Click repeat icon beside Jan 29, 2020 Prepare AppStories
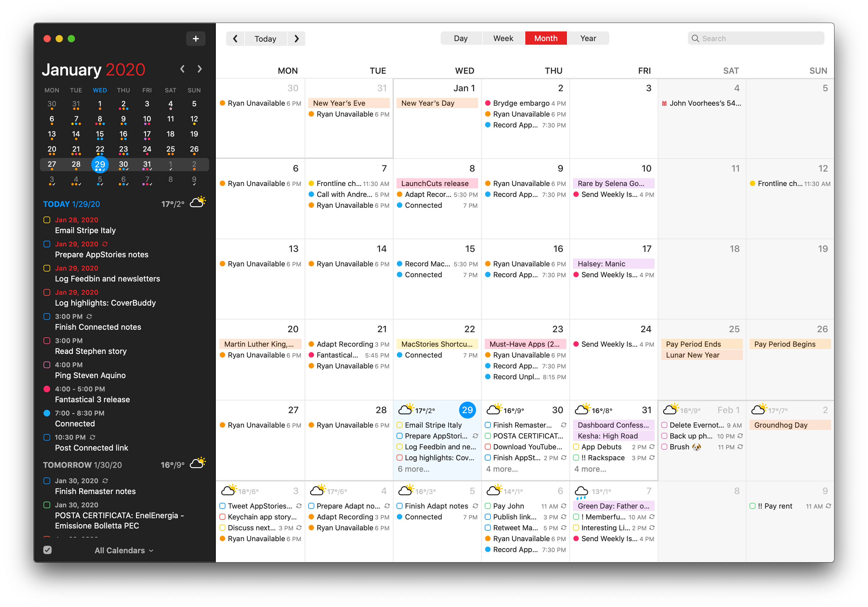The height and width of the screenshot is (607, 868). tap(105, 244)
